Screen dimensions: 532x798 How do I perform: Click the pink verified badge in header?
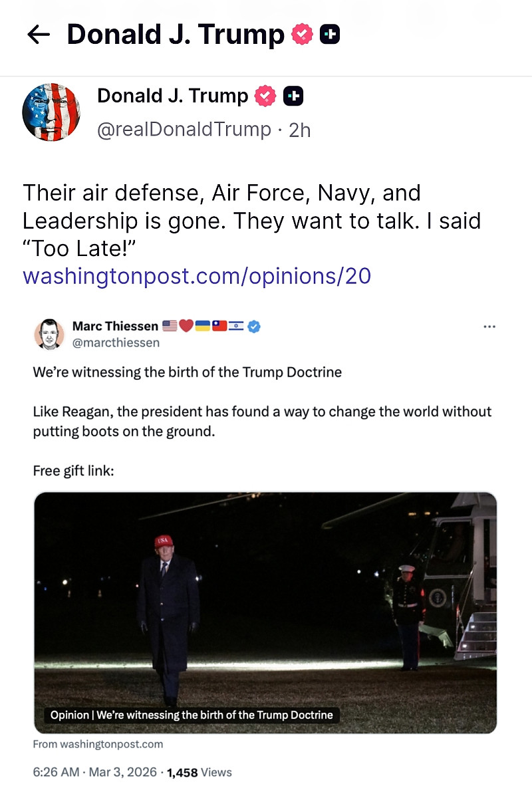tap(302, 35)
